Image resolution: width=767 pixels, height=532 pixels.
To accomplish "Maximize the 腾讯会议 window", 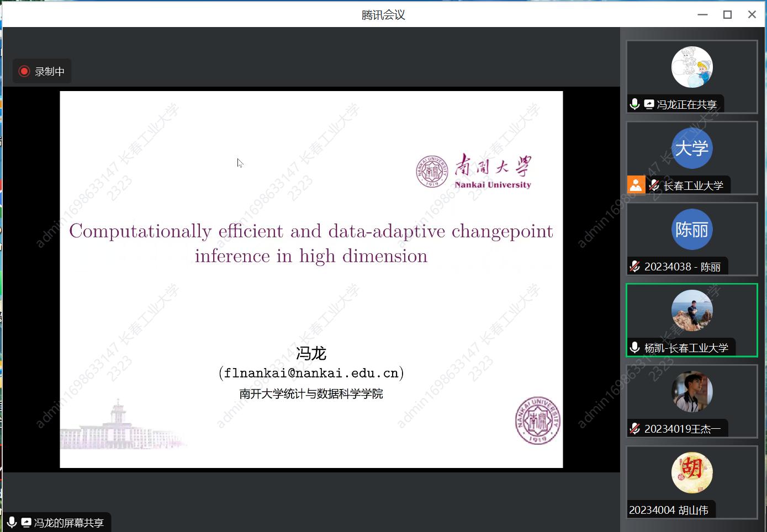I will (727, 15).
